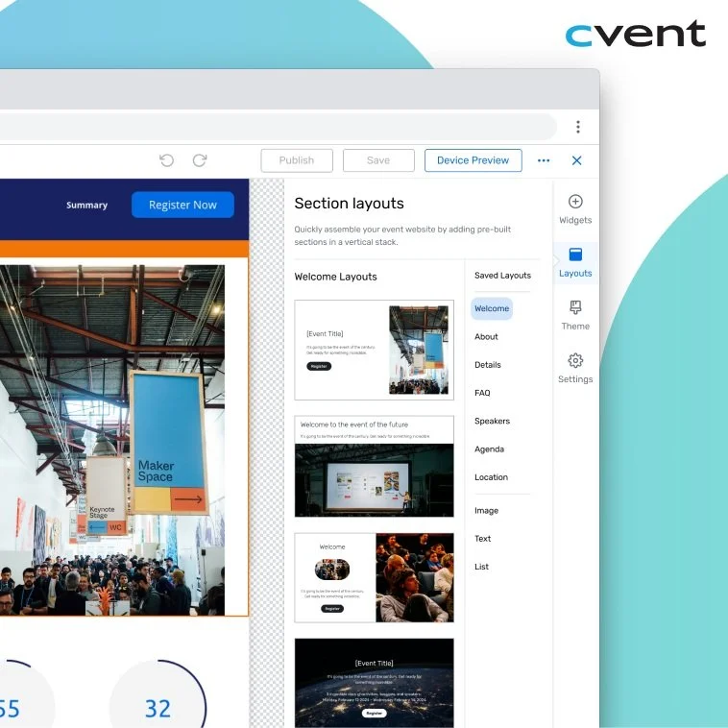Select the Location layouts category
The width and height of the screenshot is (728, 728).
(491, 477)
